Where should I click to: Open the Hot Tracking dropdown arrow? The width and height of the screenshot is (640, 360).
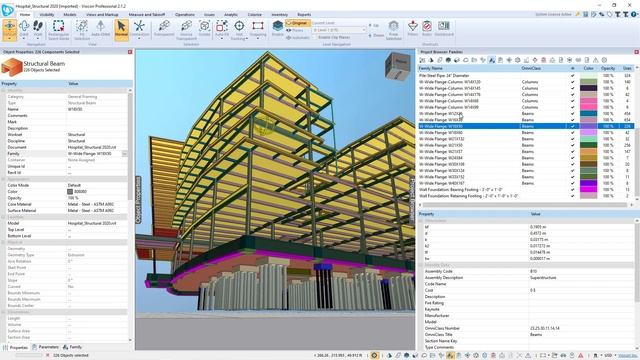tap(247, 39)
